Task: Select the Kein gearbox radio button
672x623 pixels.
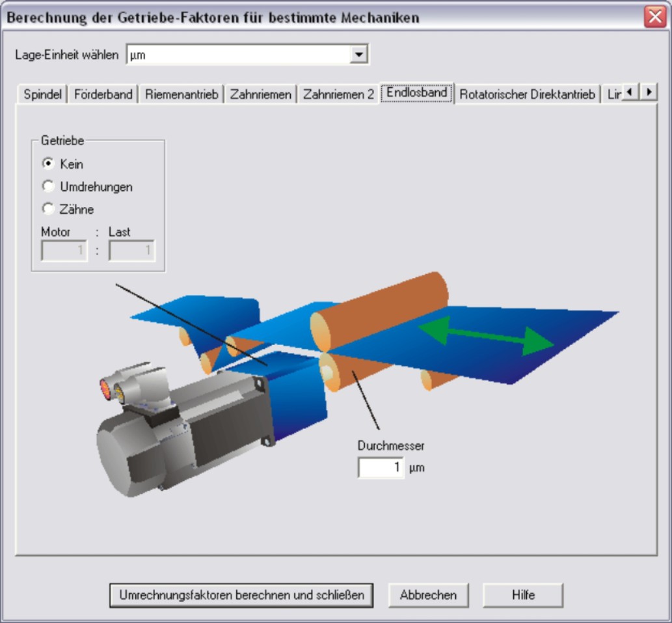Action: pos(48,164)
